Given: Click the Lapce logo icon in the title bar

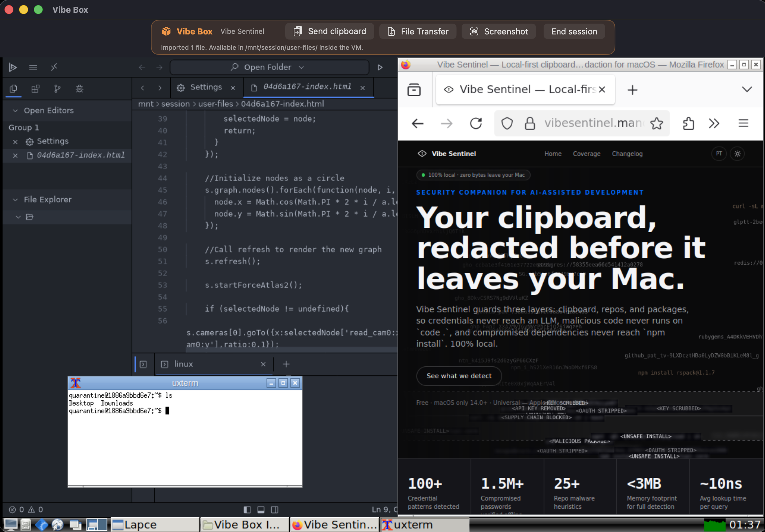Looking at the screenshot, I should [x=13, y=67].
